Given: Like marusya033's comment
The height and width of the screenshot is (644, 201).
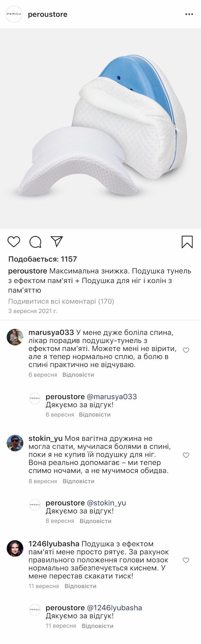Looking at the screenshot, I should tap(186, 350).
